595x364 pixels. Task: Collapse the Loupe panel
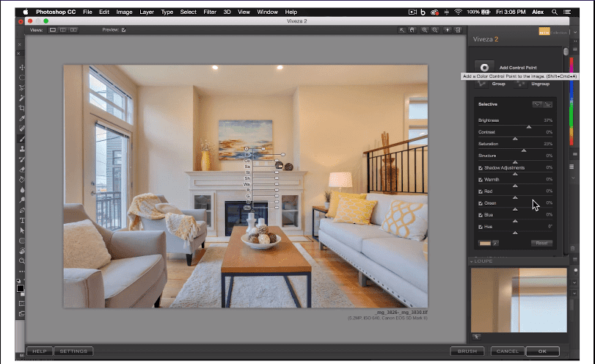pyautogui.click(x=472, y=261)
